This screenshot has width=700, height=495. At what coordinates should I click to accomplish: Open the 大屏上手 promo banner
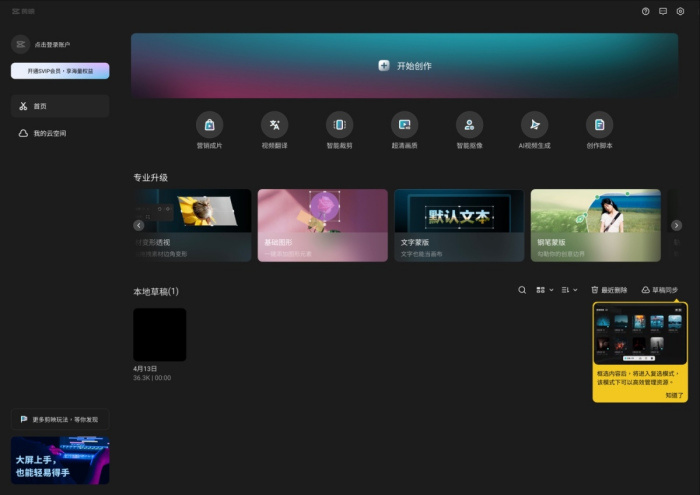60,460
